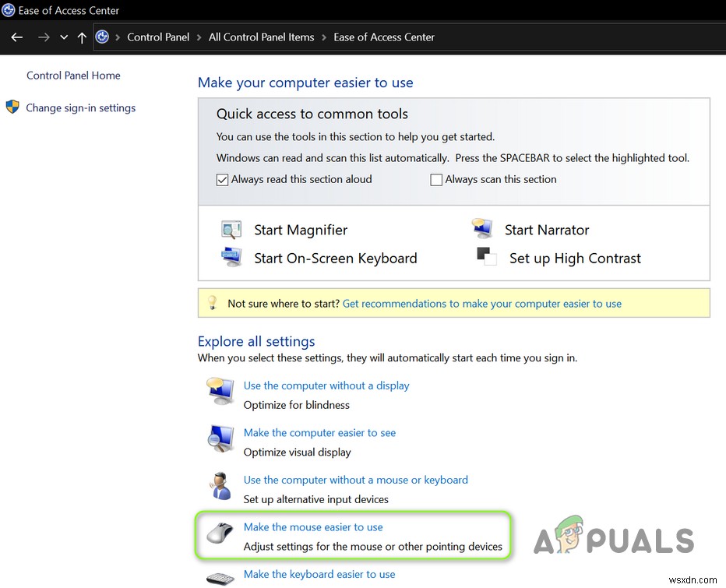Viewport: 726px width, 588px height.
Task: Click the Narrator icon
Action: point(482,229)
